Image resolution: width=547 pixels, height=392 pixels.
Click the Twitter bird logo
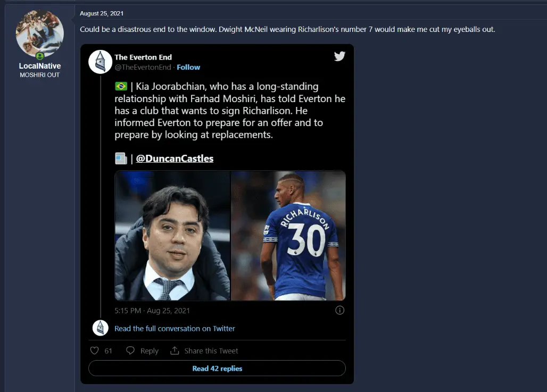[x=339, y=56]
